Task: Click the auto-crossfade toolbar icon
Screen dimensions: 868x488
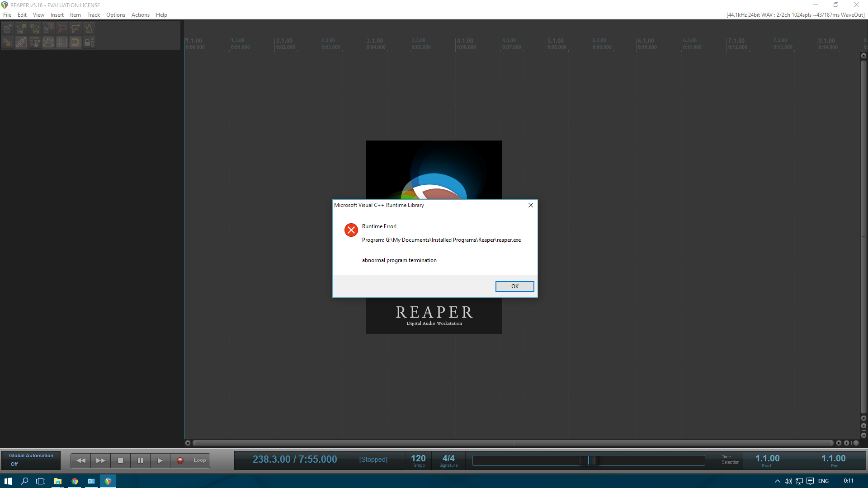Action: [8, 42]
